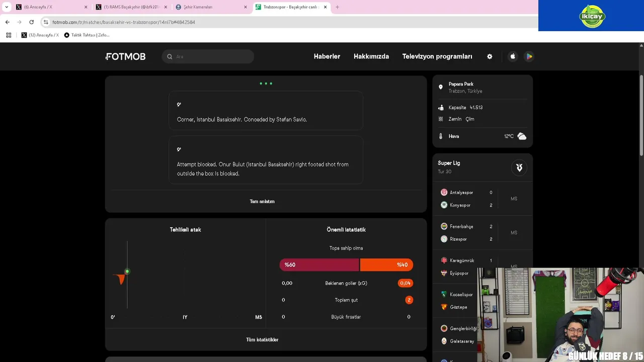644x362 pixels.
Task: Click the browser back arrow
Action: point(7,22)
